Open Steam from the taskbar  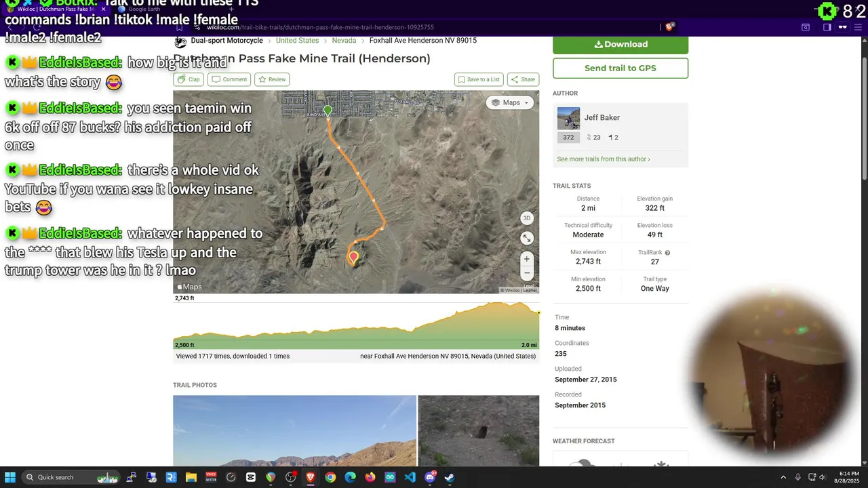450,477
